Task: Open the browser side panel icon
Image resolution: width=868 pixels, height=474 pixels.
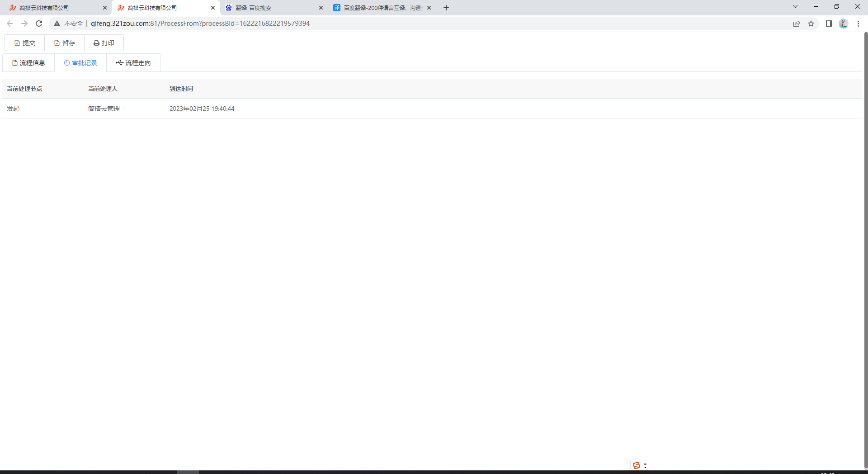Action: click(x=829, y=24)
